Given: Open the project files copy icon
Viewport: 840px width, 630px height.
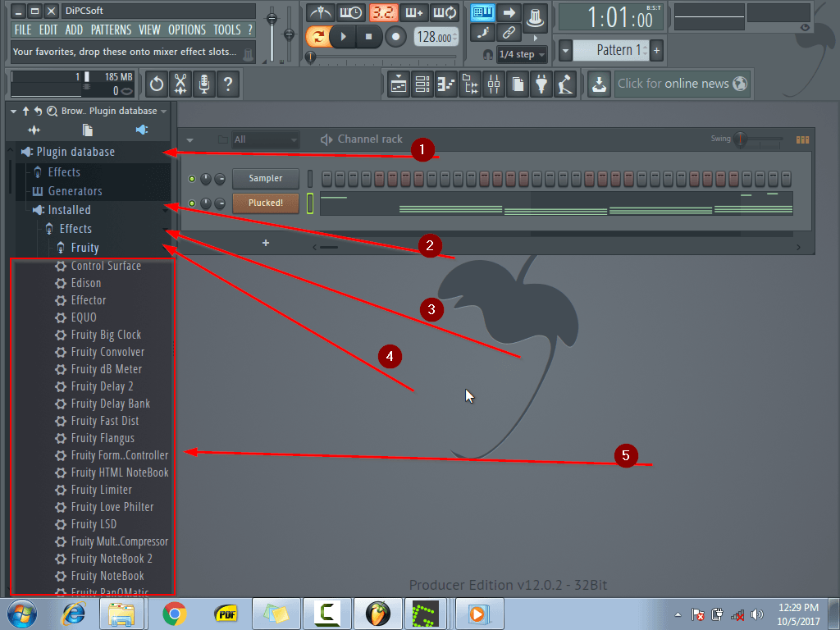Looking at the screenshot, I should [518, 84].
